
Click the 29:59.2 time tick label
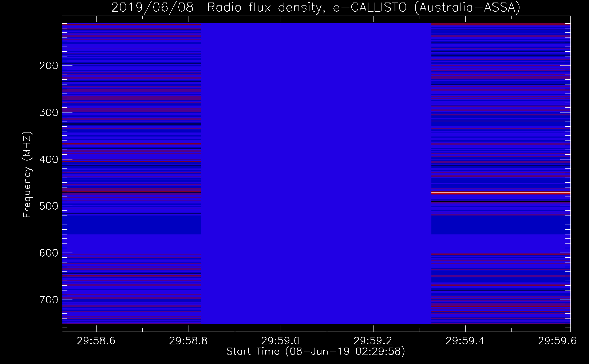(x=373, y=341)
